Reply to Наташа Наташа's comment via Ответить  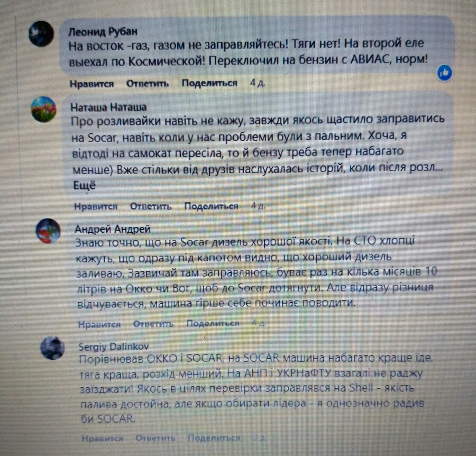151,206
